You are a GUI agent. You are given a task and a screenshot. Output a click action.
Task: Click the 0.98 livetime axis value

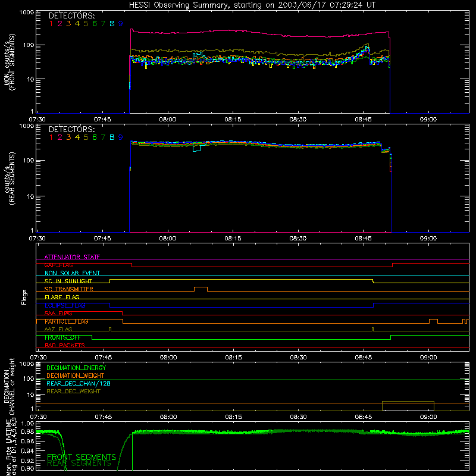click(x=28, y=431)
